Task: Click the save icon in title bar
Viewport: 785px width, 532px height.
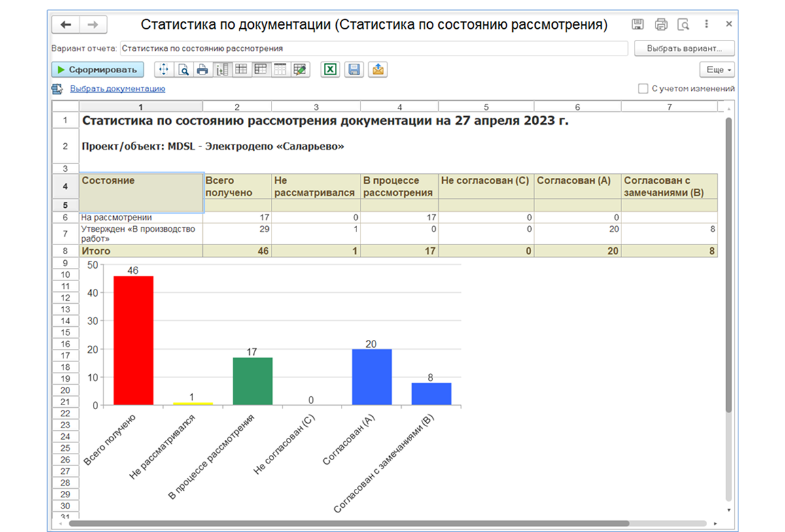Action: point(637,25)
